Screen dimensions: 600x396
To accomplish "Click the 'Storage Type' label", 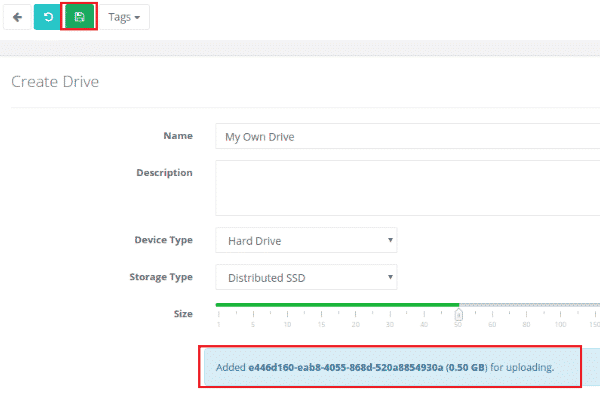I will tap(161, 277).
